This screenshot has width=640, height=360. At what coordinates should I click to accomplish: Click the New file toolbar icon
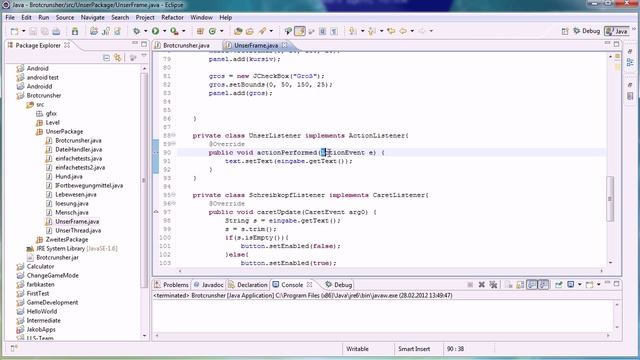pos(14,31)
